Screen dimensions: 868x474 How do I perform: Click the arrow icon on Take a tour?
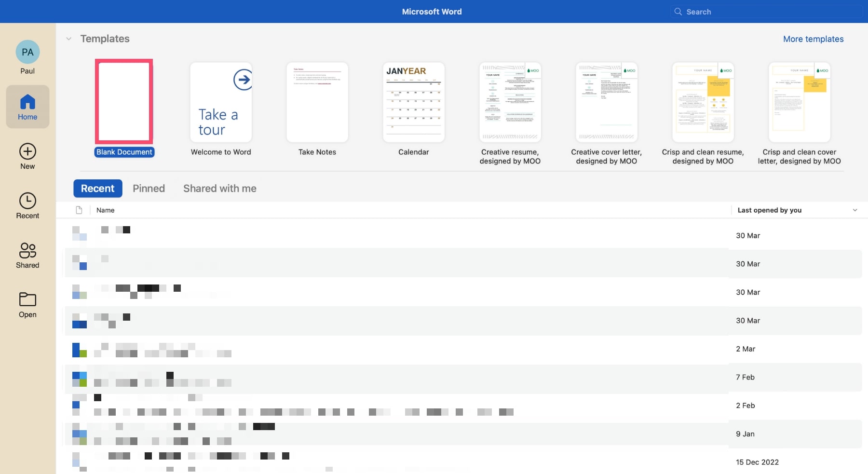[x=243, y=80]
